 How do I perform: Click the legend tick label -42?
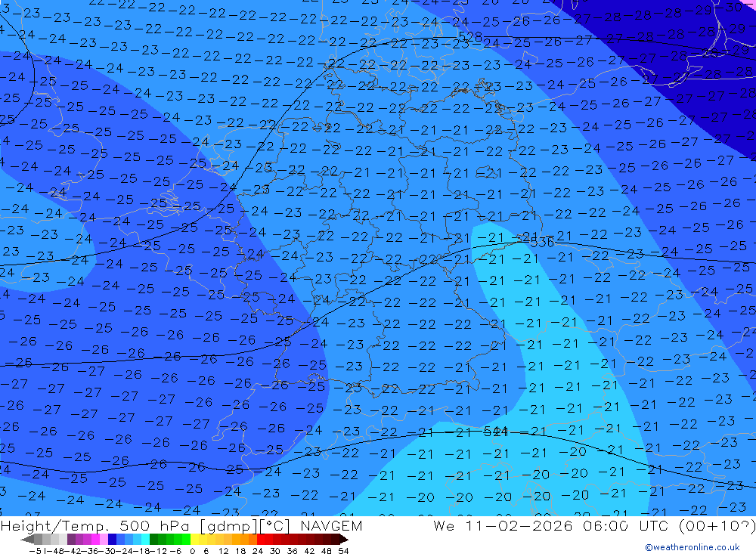pos(73,551)
